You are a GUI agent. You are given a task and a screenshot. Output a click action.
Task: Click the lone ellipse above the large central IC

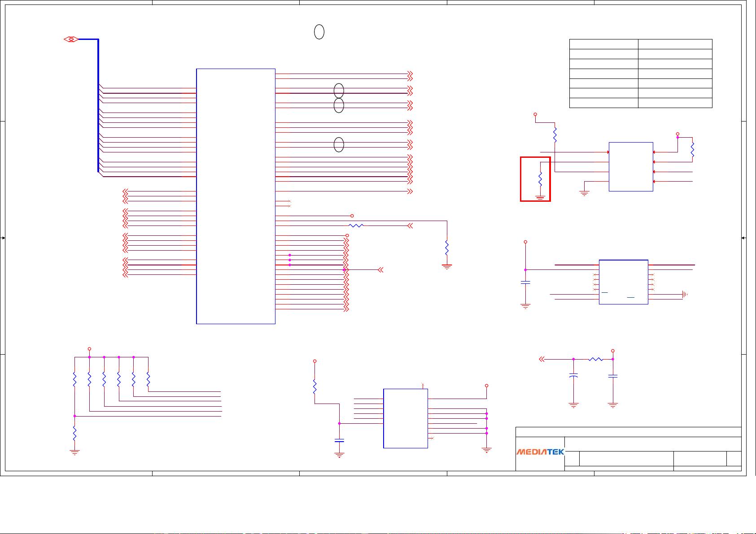(319, 32)
